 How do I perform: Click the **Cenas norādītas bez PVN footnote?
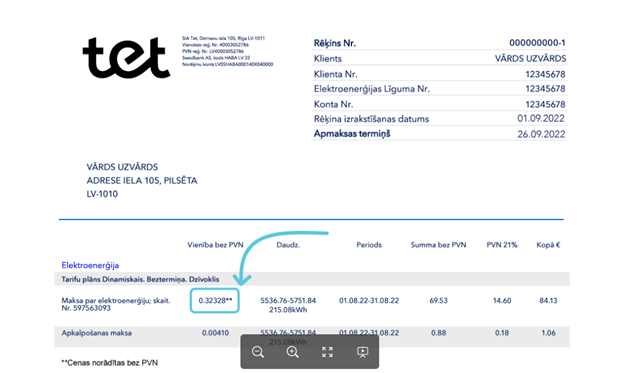click(x=109, y=362)
